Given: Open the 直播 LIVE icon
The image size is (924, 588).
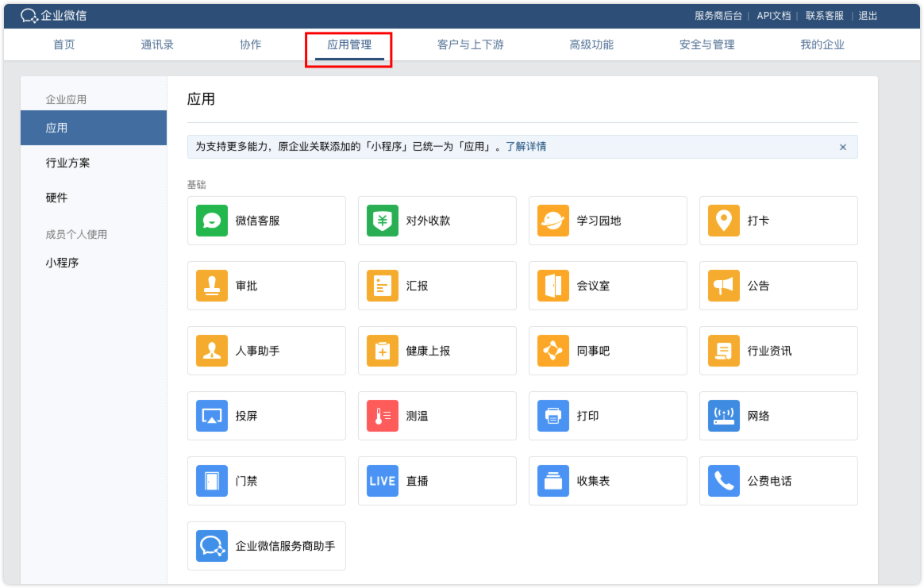Looking at the screenshot, I should click(383, 481).
